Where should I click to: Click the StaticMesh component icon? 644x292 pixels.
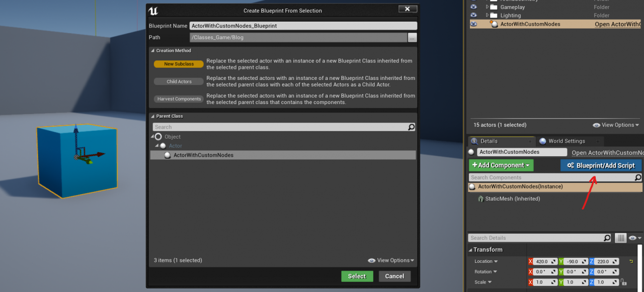click(480, 199)
